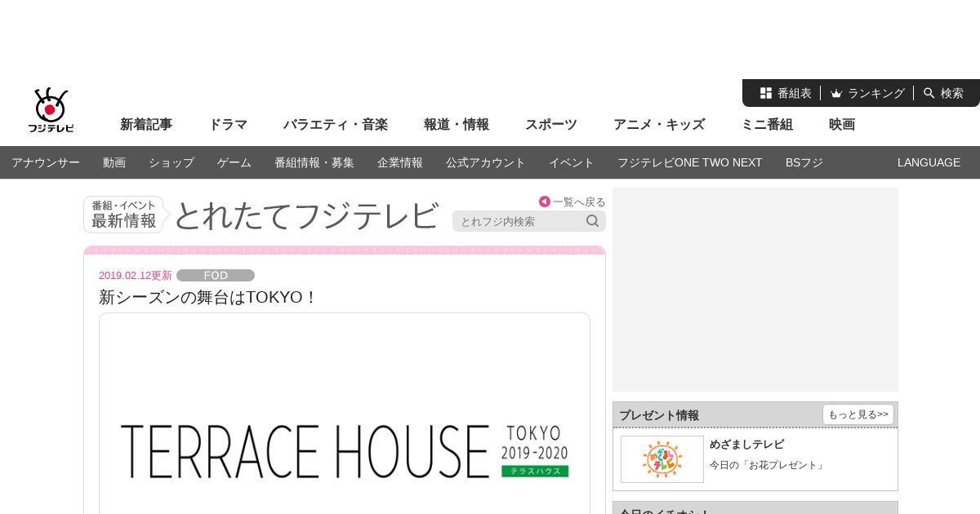
Task: Go to the アニメ・キッズ menu
Action: (x=659, y=125)
